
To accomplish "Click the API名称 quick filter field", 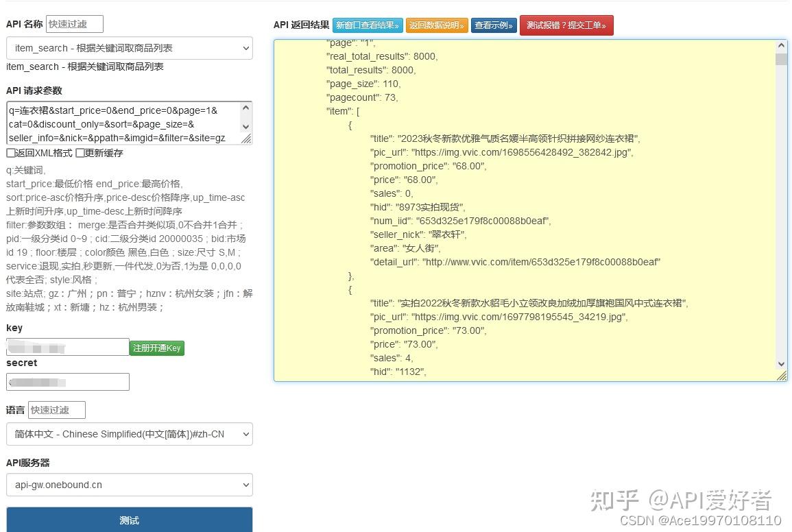I will (x=74, y=23).
